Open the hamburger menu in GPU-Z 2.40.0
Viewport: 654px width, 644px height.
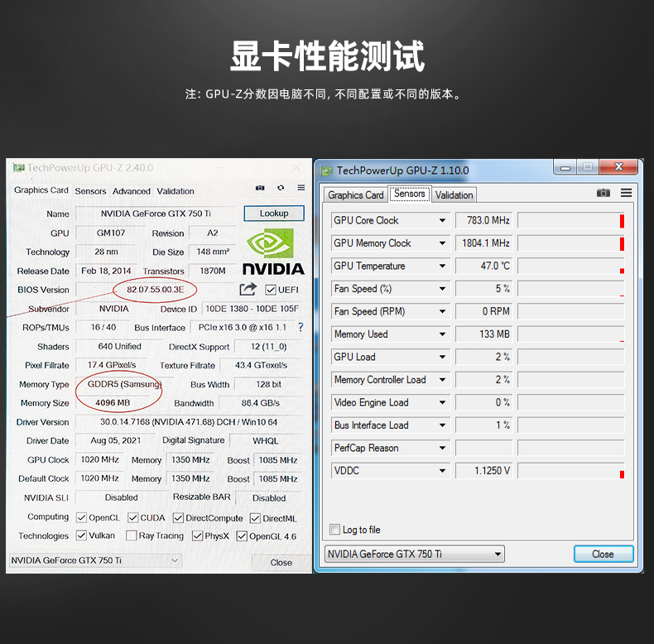click(301, 188)
